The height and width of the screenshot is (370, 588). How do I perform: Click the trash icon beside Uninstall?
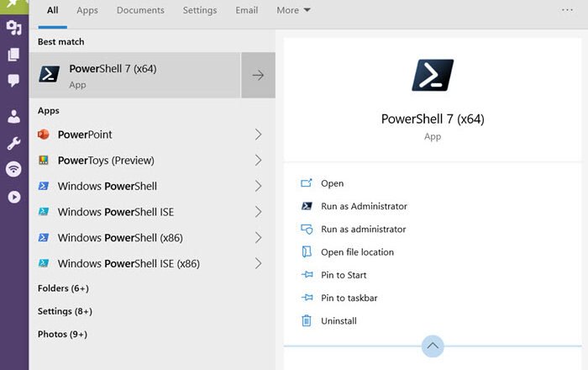tap(306, 320)
